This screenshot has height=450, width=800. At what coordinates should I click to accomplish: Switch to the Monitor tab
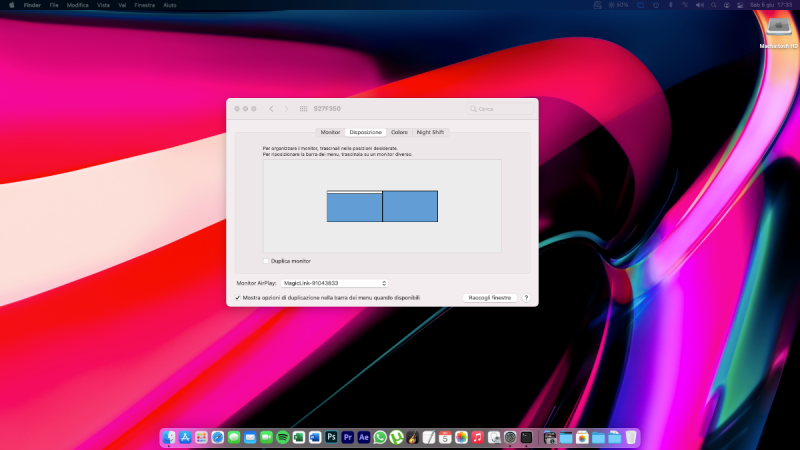tap(330, 132)
